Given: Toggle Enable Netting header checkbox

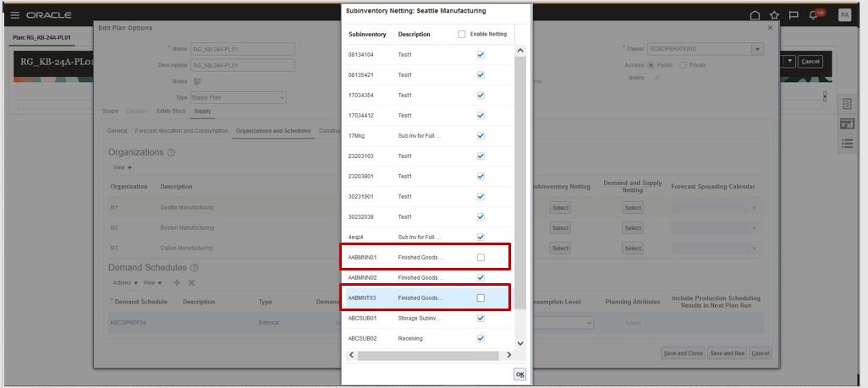Looking at the screenshot, I should point(462,35).
